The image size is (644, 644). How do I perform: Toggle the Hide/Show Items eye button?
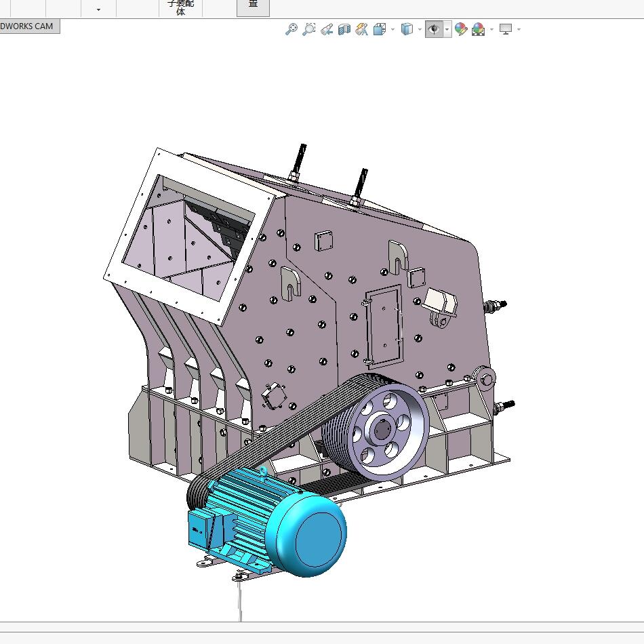(434, 29)
